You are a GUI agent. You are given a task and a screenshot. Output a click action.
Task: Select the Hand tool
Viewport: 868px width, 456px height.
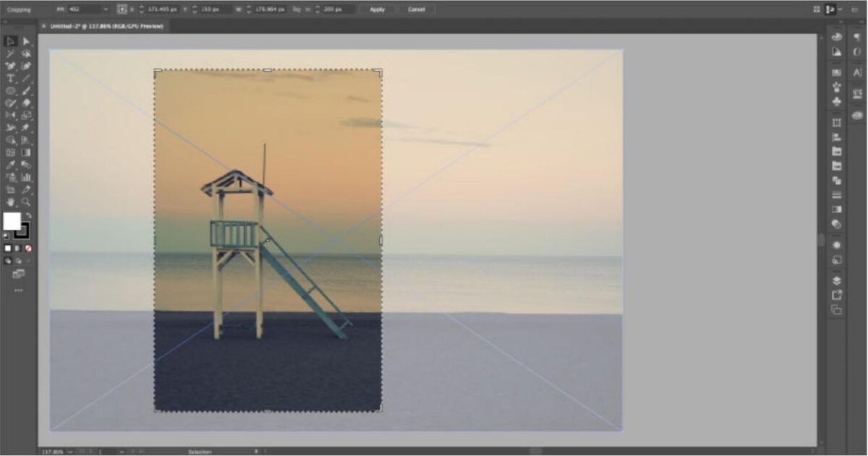[x=11, y=202]
